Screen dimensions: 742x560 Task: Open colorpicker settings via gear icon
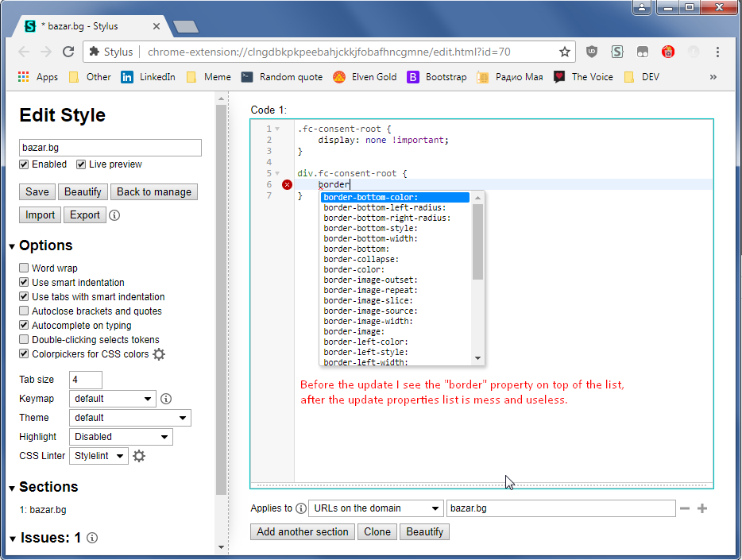(159, 353)
